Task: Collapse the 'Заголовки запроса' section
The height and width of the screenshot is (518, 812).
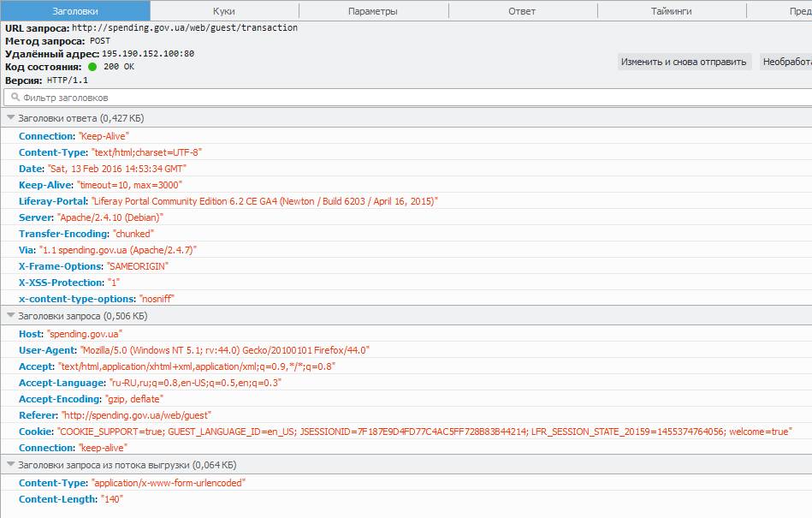Action: [x=11, y=316]
